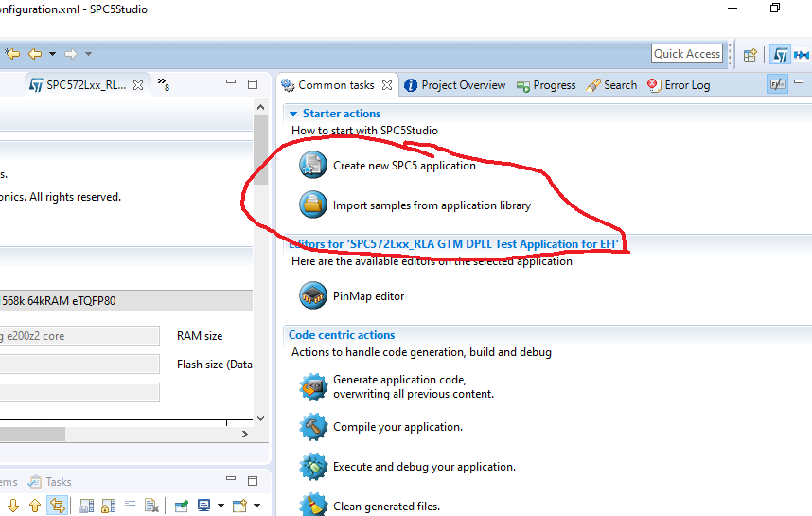The height and width of the screenshot is (516, 812).
Task: Click the Forward navigation arrow
Action: coord(70,53)
